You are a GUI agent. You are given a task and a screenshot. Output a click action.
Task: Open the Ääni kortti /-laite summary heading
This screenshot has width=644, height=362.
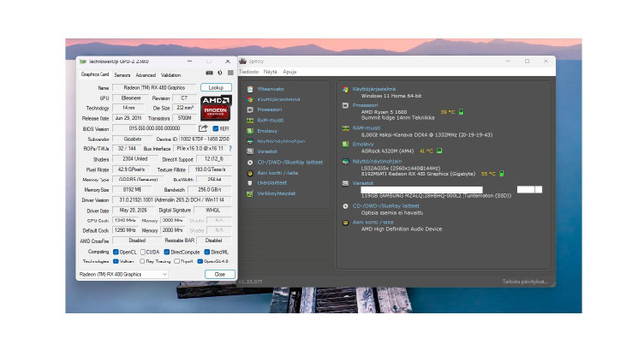point(373,222)
